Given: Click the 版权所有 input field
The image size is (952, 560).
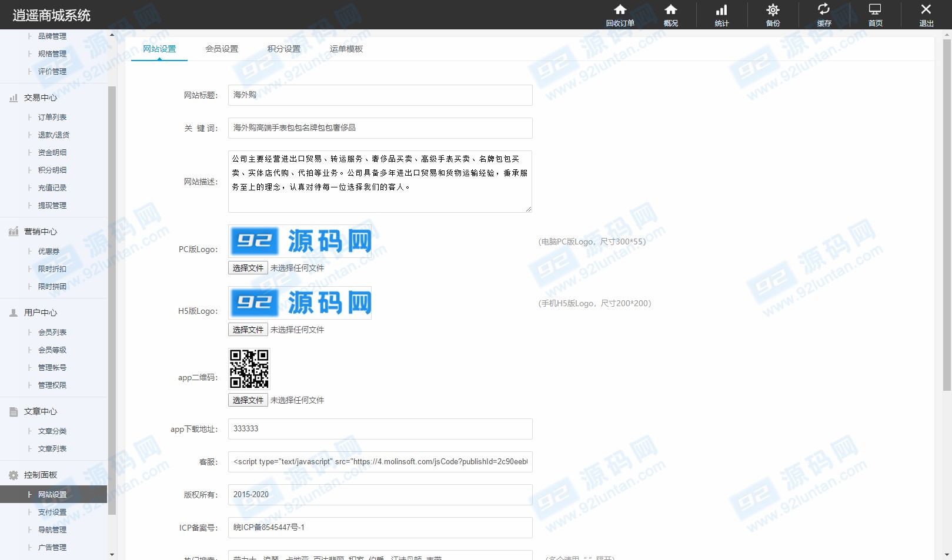Looking at the screenshot, I should click(x=380, y=495).
